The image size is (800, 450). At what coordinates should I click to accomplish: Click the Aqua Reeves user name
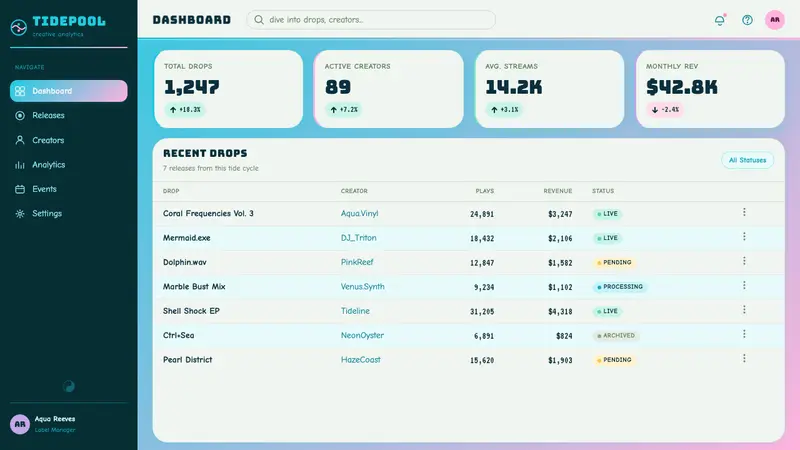click(x=55, y=419)
